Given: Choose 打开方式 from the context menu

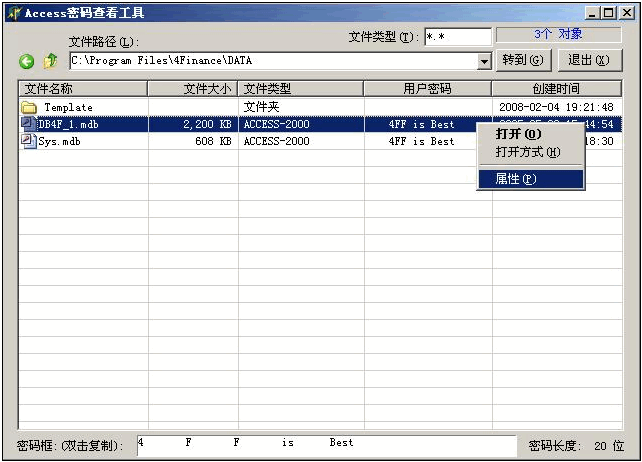Looking at the screenshot, I should pyautogui.click(x=527, y=152).
